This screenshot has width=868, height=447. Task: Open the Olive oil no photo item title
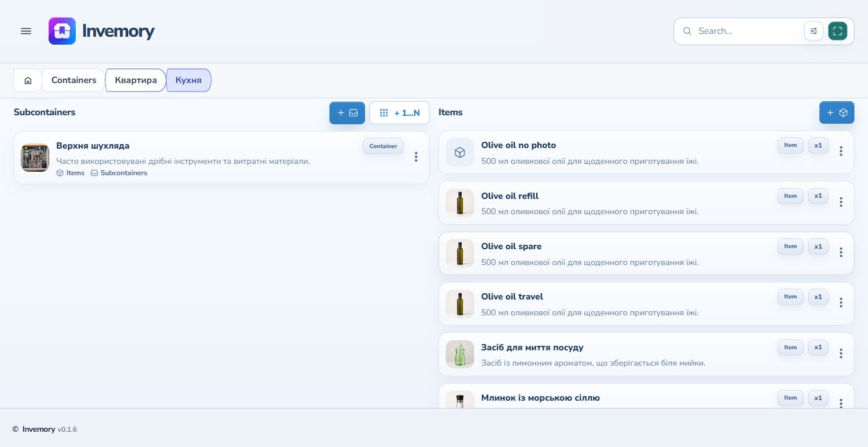pyautogui.click(x=519, y=145)
